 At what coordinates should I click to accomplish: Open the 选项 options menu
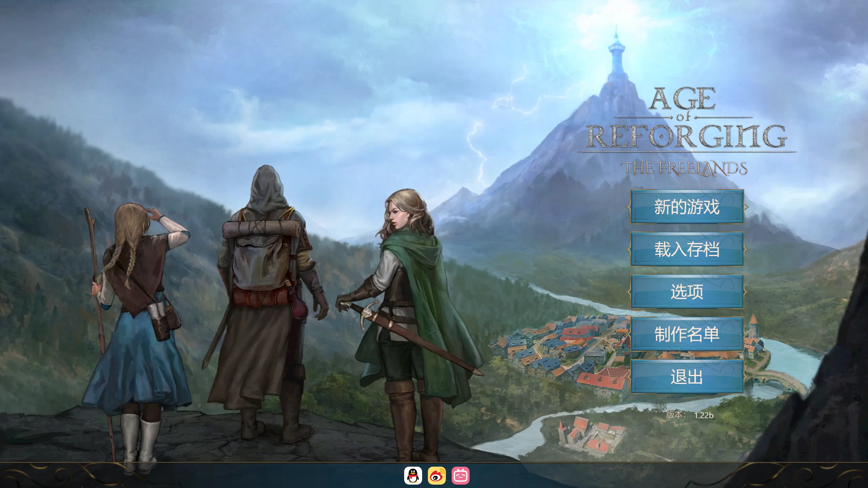click(x=687, y=292)
